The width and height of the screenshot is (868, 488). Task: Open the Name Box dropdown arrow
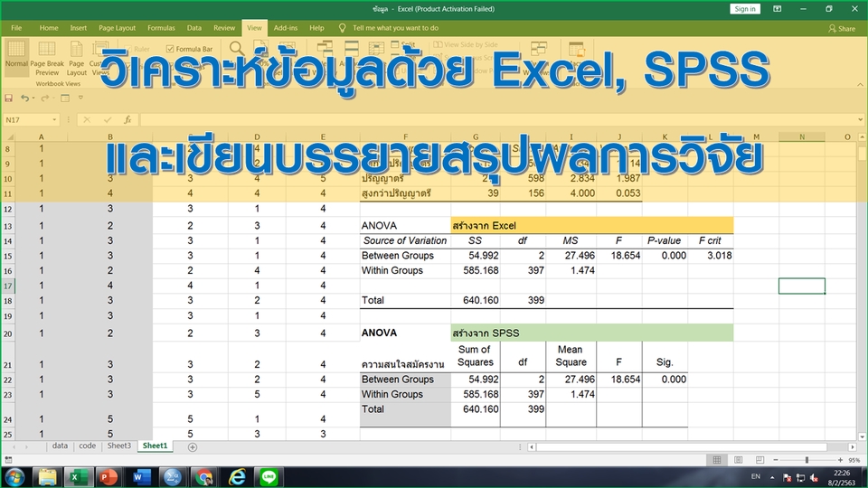pos(54,119)
